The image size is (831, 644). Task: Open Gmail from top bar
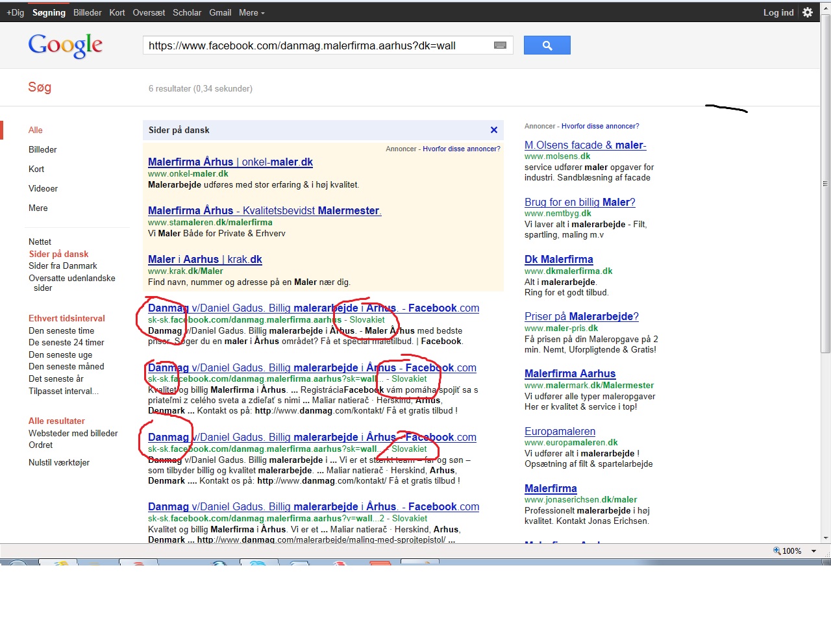(x=220, y=12)
